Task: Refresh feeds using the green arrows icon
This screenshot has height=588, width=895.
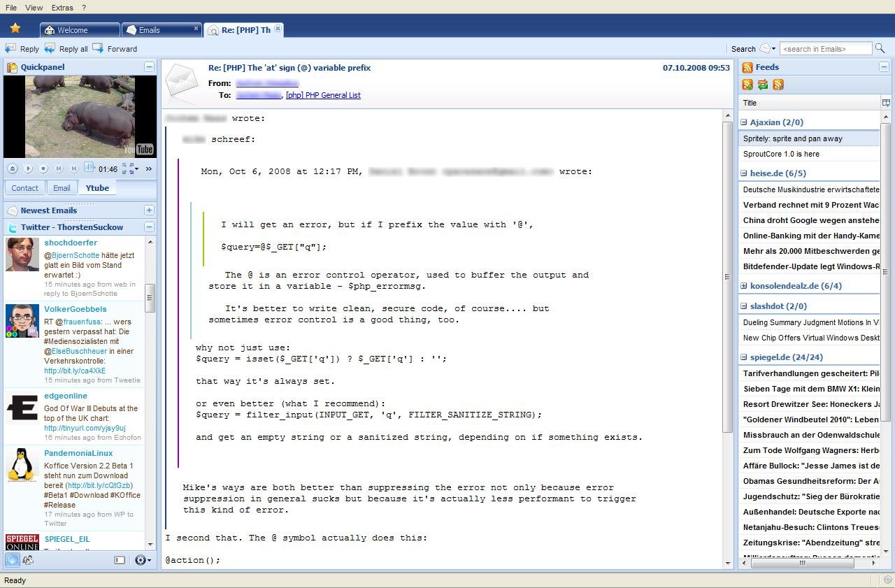Action: coord(761,84)
